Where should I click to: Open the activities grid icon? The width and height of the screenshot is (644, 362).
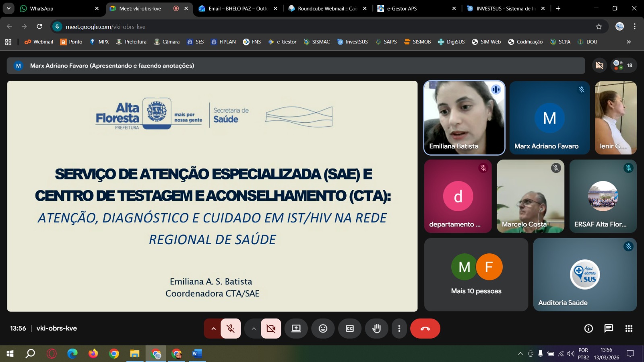pos(629,329)
